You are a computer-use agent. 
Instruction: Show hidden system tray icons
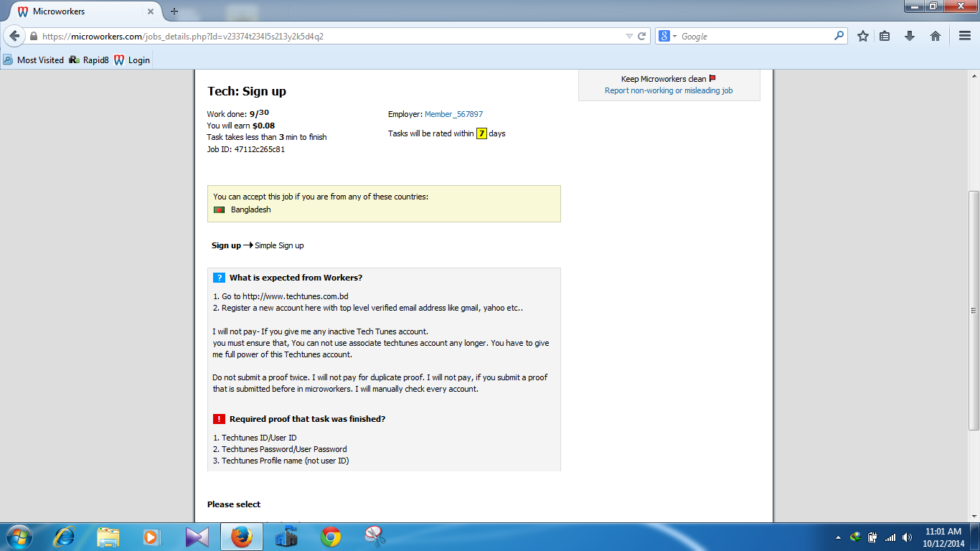[839, 537]
